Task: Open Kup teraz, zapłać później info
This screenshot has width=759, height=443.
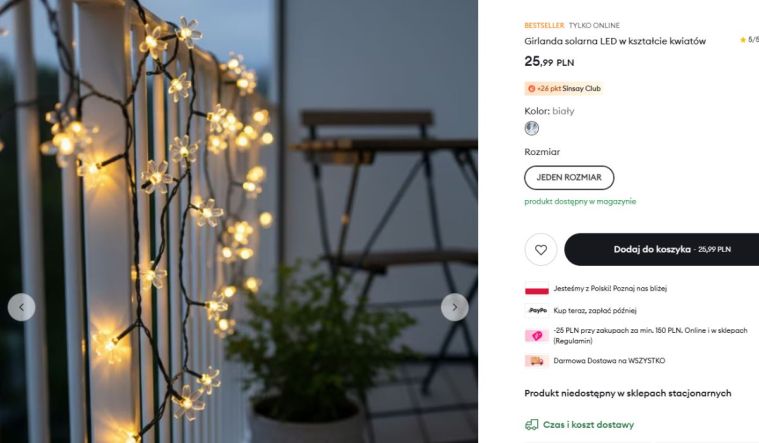Action: 594,310
